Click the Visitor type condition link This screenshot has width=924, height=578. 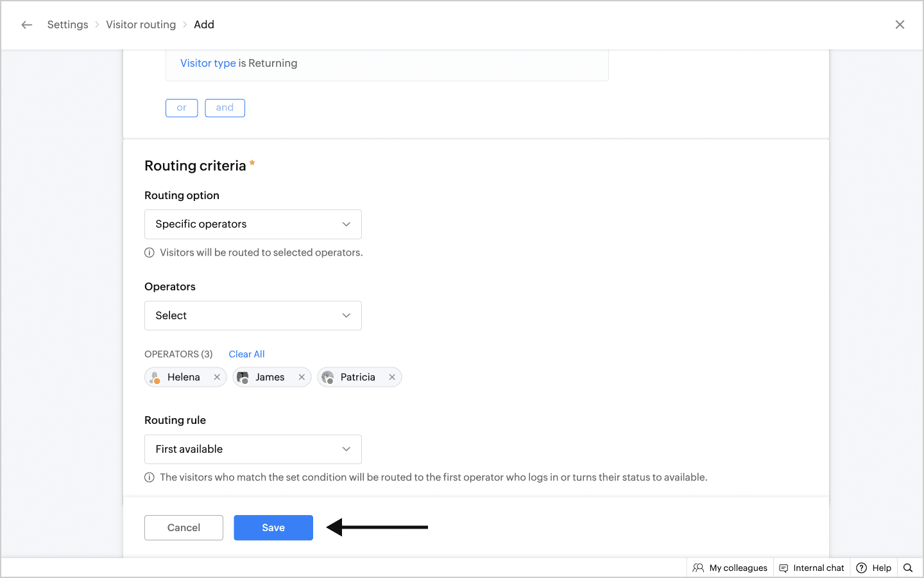pyautogui.click(x=208, y=63)
